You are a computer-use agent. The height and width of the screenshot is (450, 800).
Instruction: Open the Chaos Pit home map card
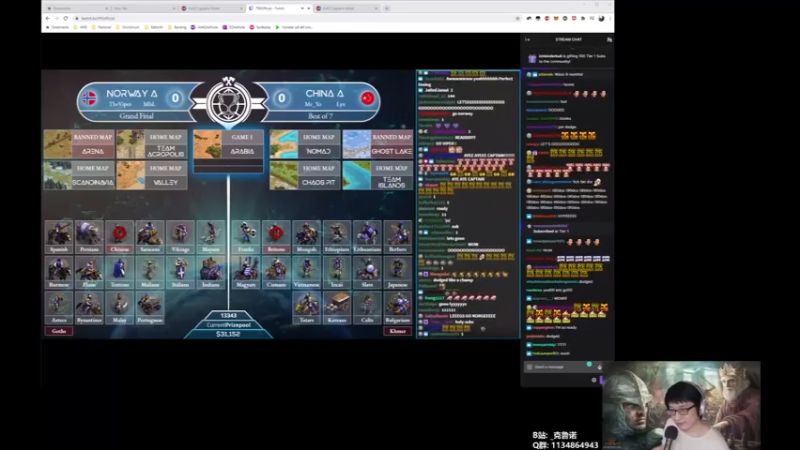(x=305, y=175)
